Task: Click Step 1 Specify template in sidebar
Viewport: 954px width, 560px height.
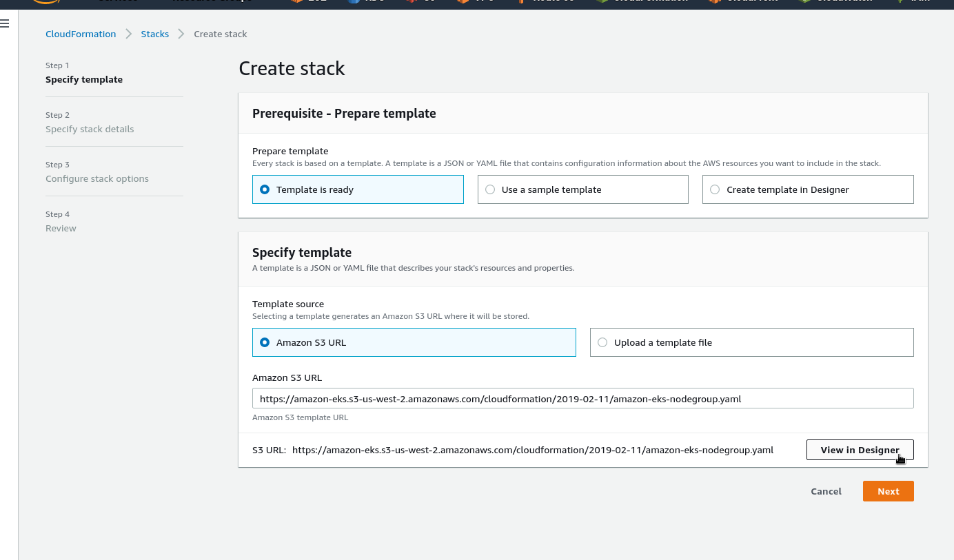Action: [84, 79]
